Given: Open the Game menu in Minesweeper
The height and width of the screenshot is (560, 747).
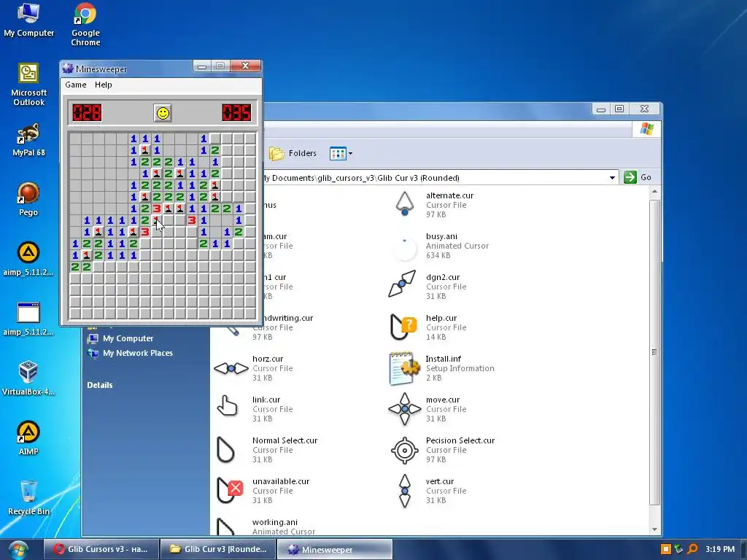Looking at the screenshot, I should 76,85.
